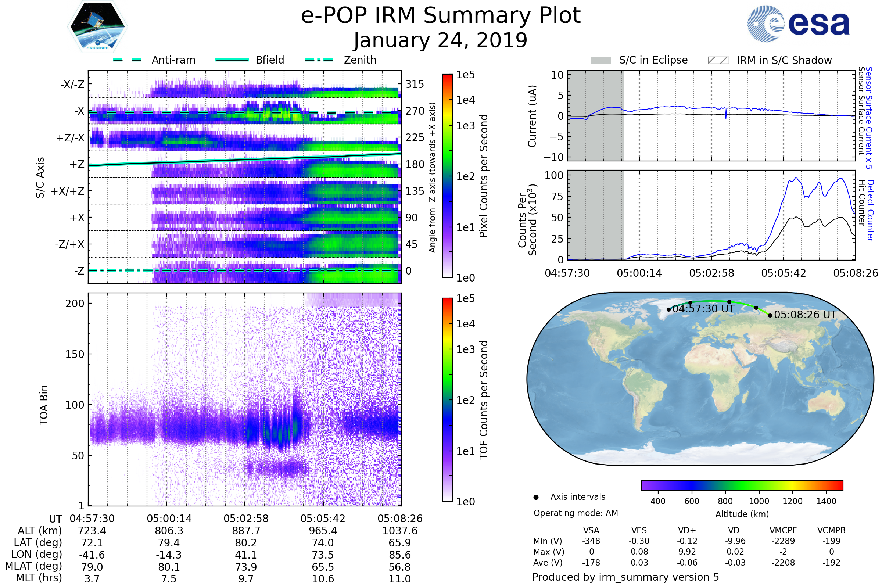882x588 pixels.
Task: Click the ESA logo
Action: [x=798, y=24]
